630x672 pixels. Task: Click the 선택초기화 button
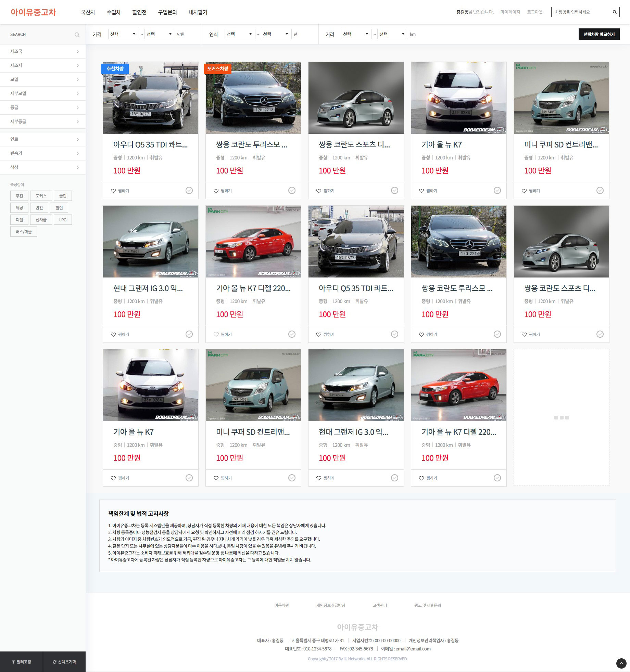coord(64,662)
